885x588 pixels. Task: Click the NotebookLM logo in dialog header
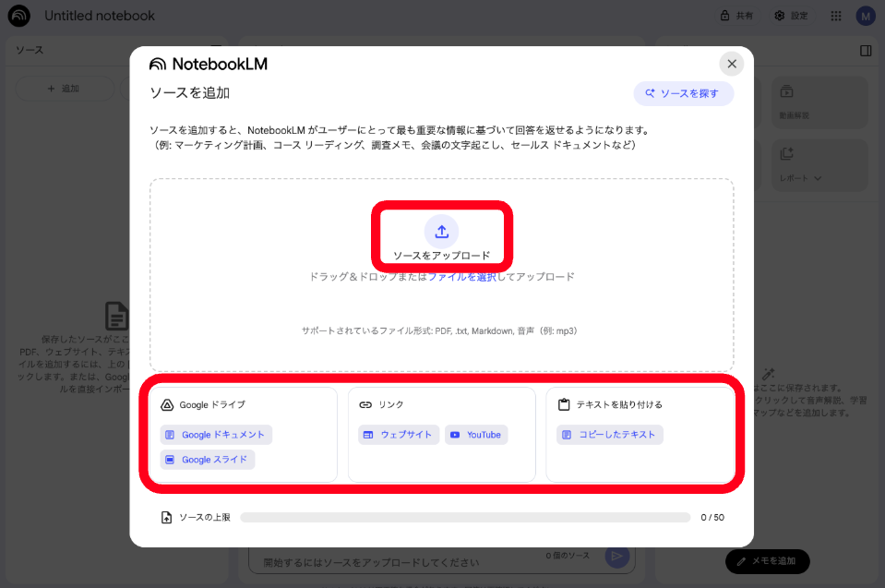(209, 65)
